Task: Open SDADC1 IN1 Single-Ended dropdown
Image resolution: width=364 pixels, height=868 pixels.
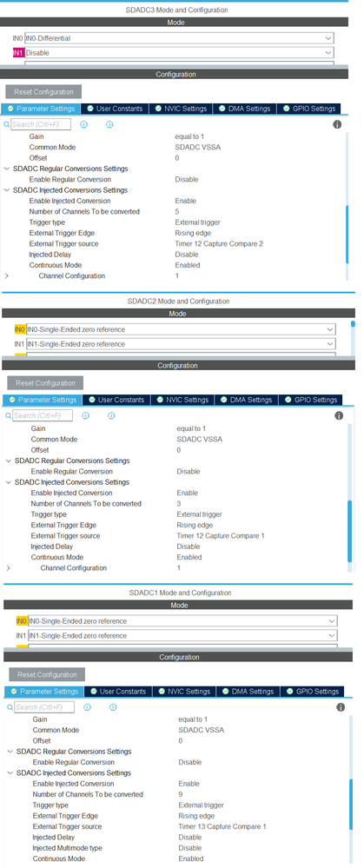Action: point(182,635)
